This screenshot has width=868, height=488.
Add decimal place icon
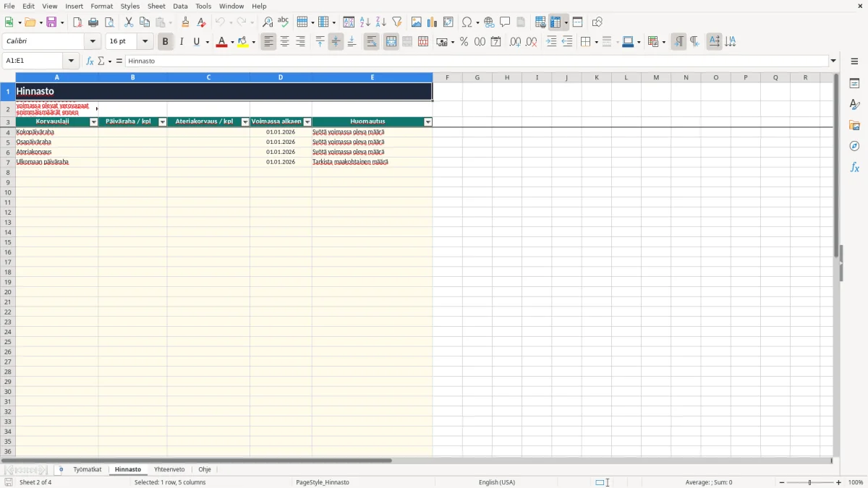coord(515,42)
